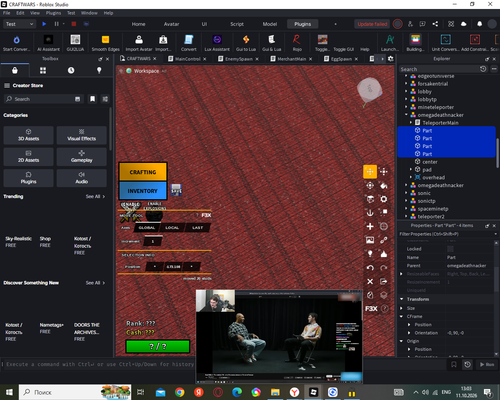Open the Test mode dropdown

[19, 24]
